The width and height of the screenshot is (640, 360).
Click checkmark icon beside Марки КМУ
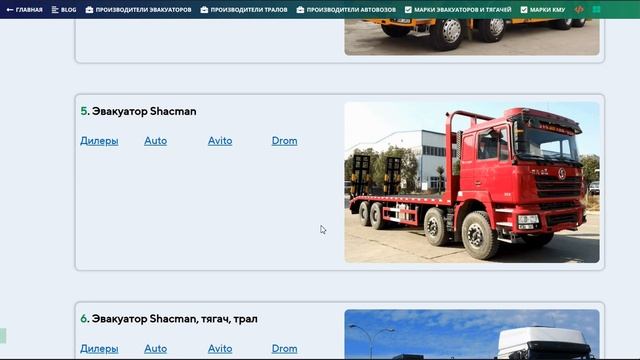click(524, 9)
